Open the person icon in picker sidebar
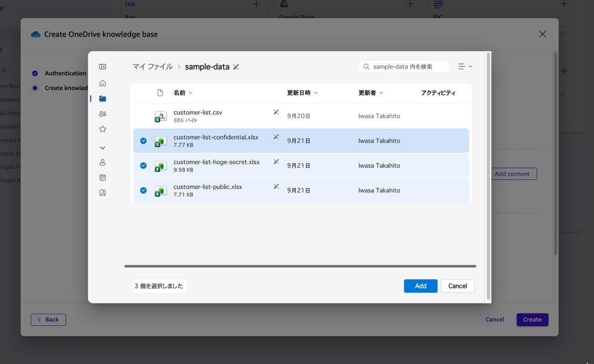The height and width of the screenshot is (364, 594). [102, 163]
